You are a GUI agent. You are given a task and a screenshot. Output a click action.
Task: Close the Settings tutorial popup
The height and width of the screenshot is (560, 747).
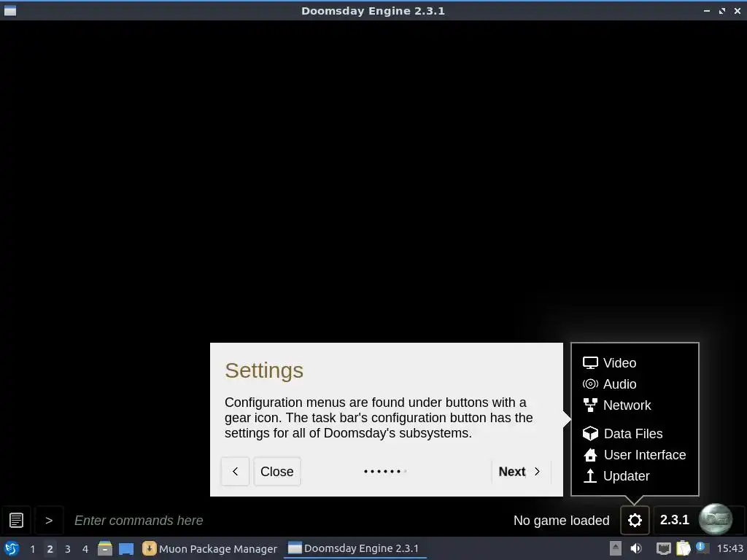[x=276, y=472]
